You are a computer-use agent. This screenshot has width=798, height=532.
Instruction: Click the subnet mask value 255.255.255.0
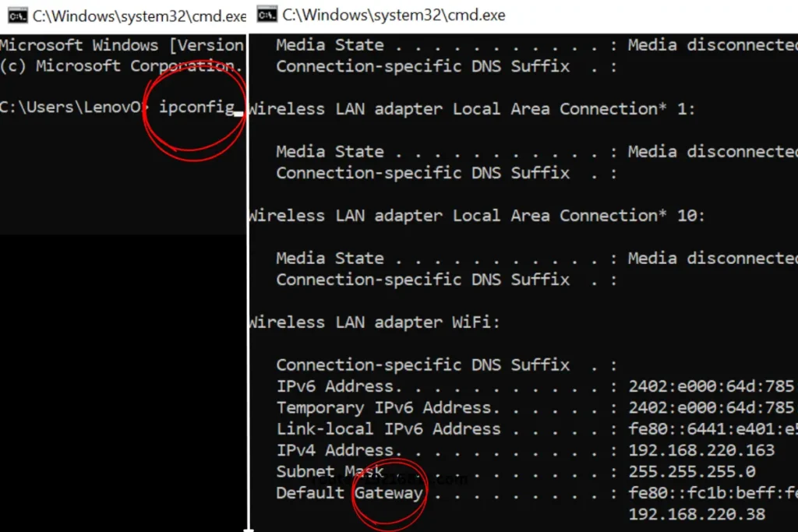(692, 471)
